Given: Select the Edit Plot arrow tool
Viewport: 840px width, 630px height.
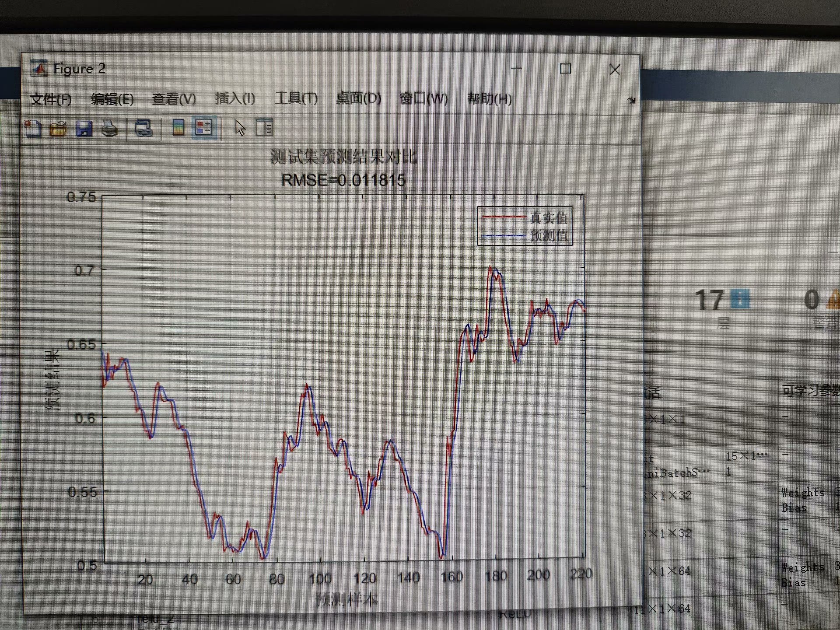Looking at the screenshot, I should [x=240, y=128].
